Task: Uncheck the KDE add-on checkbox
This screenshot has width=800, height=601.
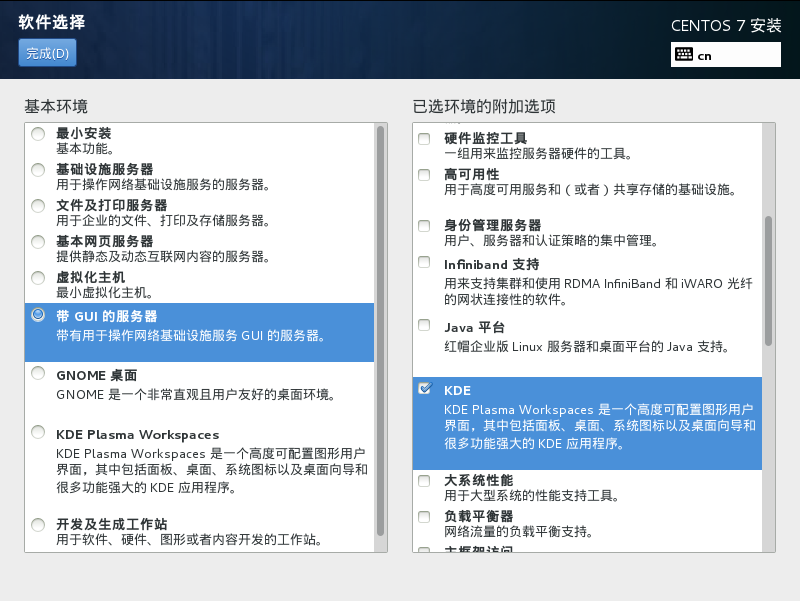Action: [425, 389]
